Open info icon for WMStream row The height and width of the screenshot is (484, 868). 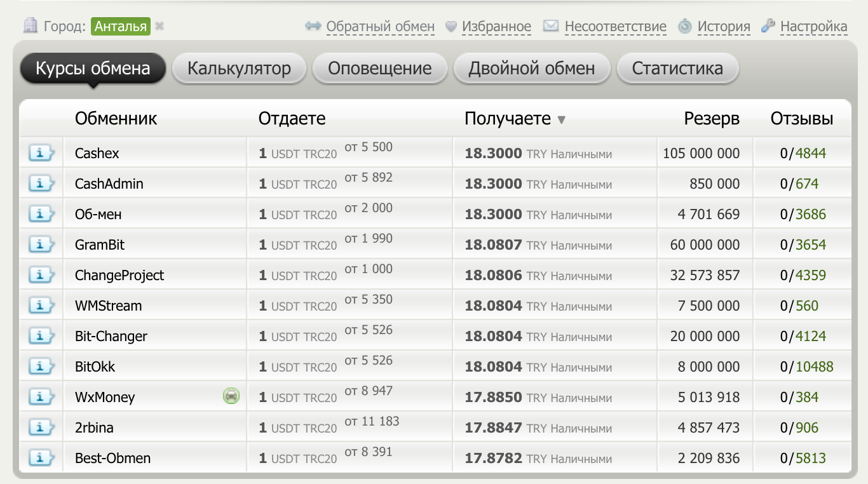pos(41,305)
